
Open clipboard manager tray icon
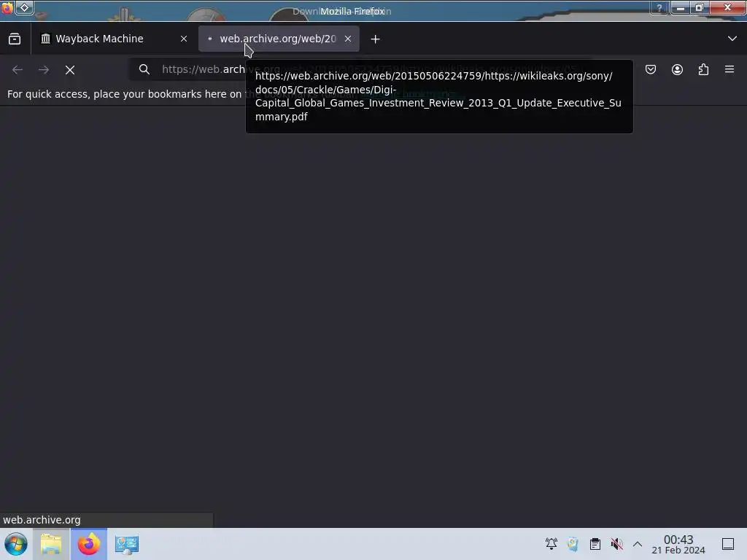pos(595,544)
